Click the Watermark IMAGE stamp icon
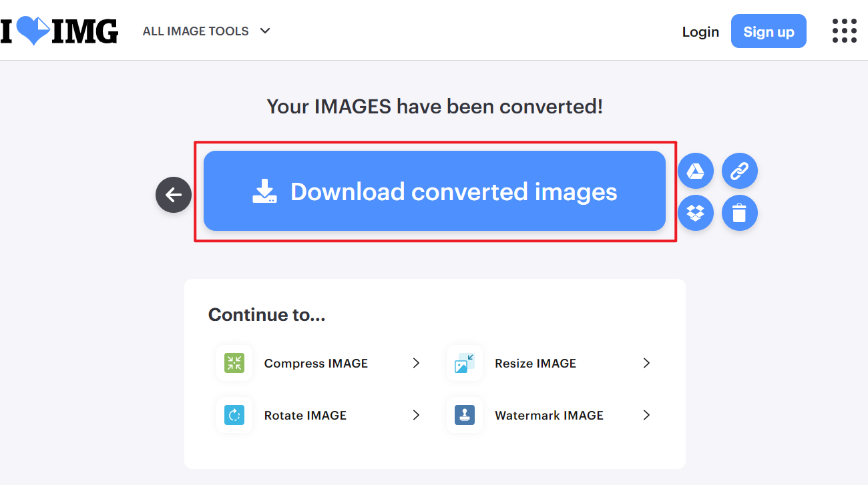The image size is (868, 485). coord(464,415)
